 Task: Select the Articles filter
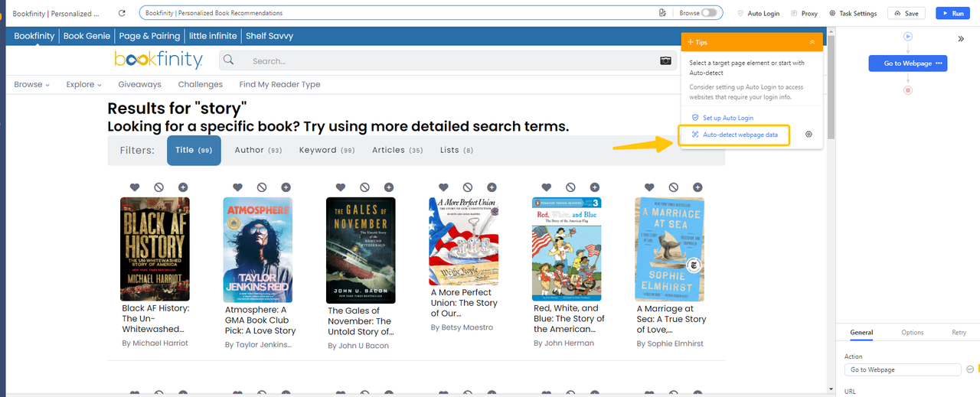[x=397, y=151]
